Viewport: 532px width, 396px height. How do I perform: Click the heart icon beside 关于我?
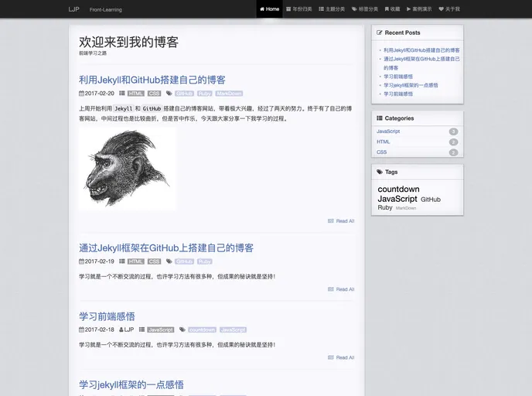coord(442,9)
